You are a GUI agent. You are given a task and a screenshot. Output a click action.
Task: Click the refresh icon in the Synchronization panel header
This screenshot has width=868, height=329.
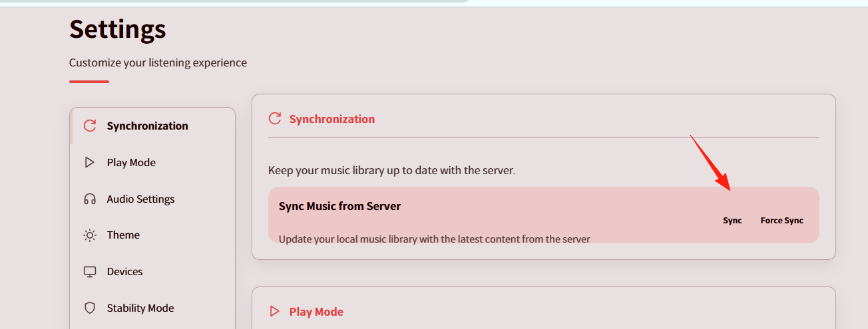[274, 119]
